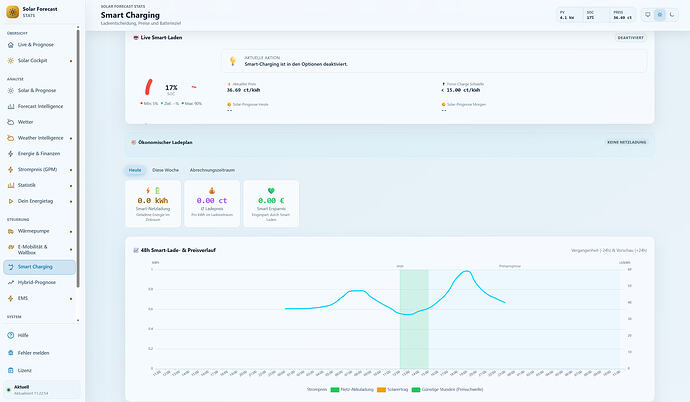Click the Solar & Prognose sun icon

tap(11, 91)
